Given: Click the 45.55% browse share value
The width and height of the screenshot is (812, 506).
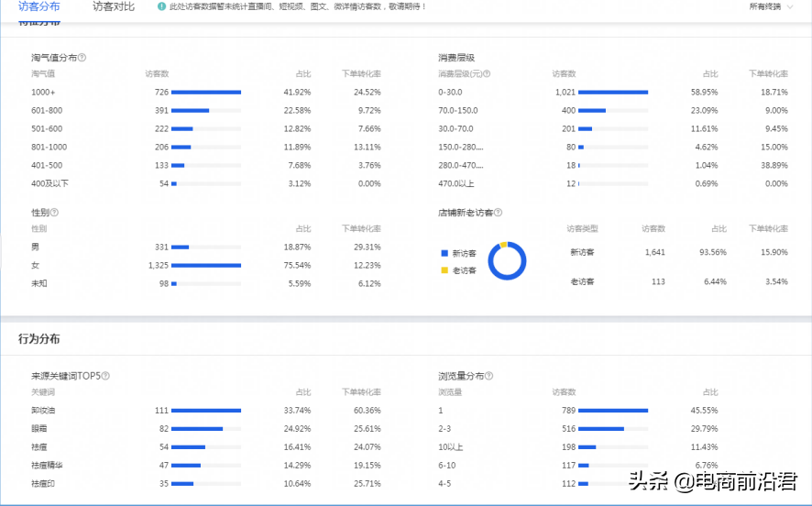Looking at the screenshot, I should [704, 410].
